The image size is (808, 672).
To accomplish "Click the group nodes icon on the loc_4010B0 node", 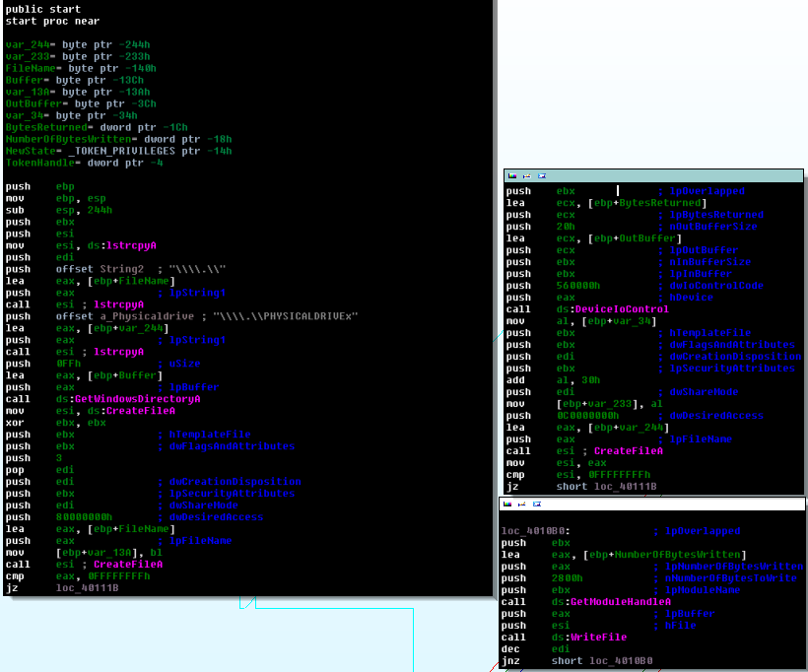I will point(537,504).
